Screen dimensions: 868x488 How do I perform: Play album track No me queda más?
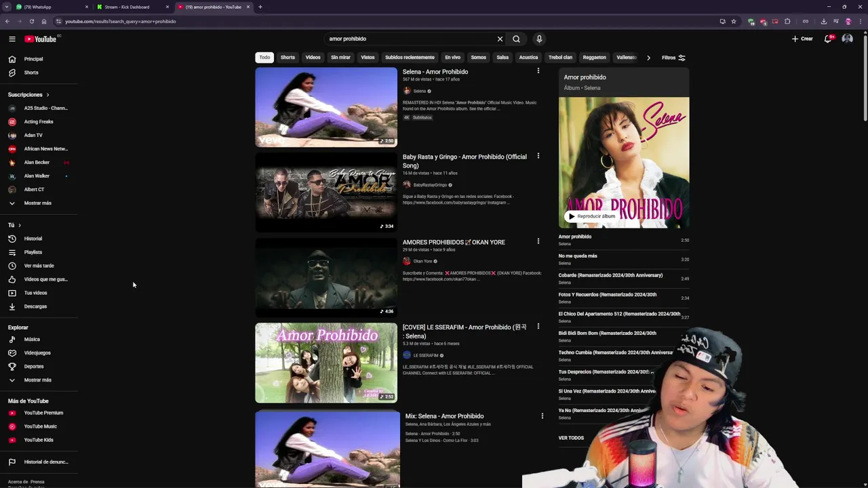tap(623, 259)
